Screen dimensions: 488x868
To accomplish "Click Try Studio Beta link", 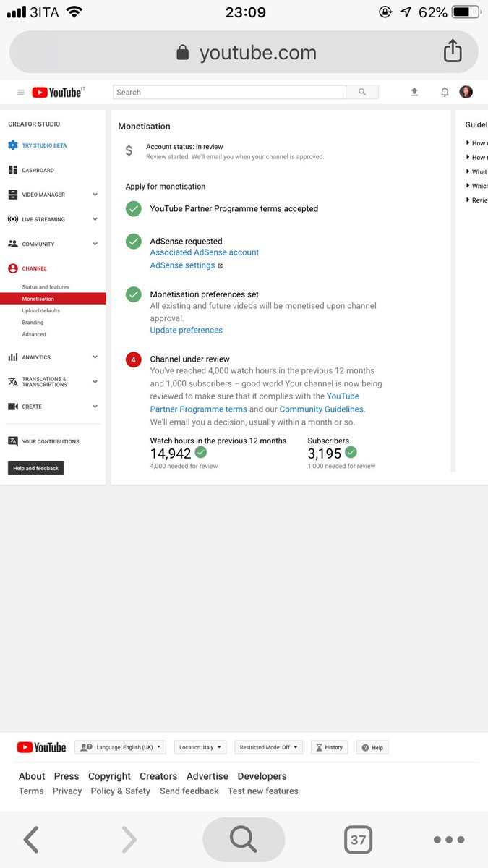I will tap(44, 145).
